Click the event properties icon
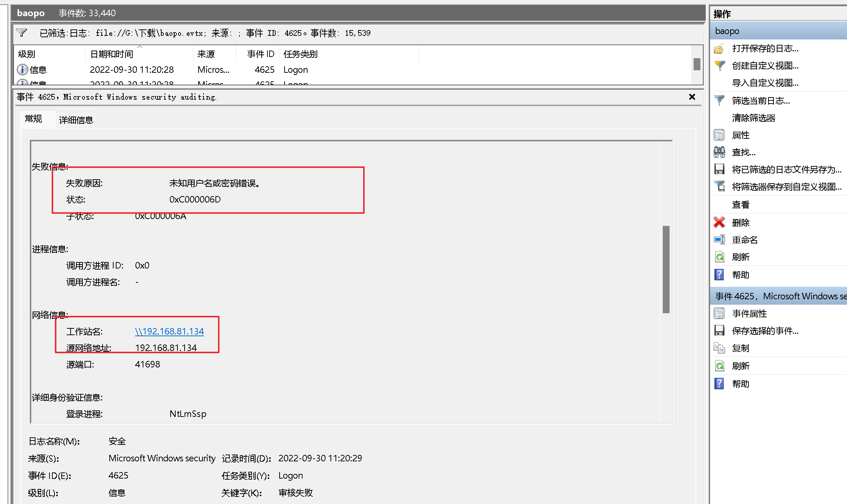 point(719,314)
